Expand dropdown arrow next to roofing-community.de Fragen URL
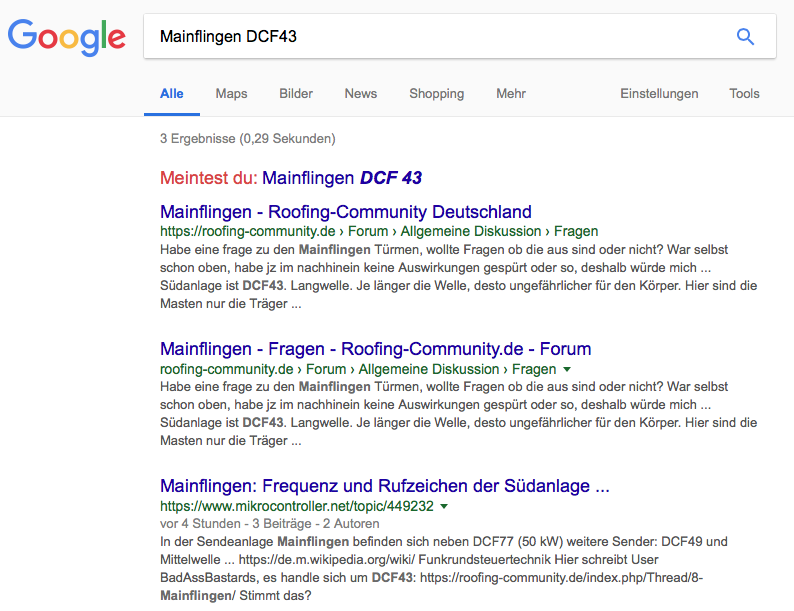794x611 pixels. tap(567, 370)
